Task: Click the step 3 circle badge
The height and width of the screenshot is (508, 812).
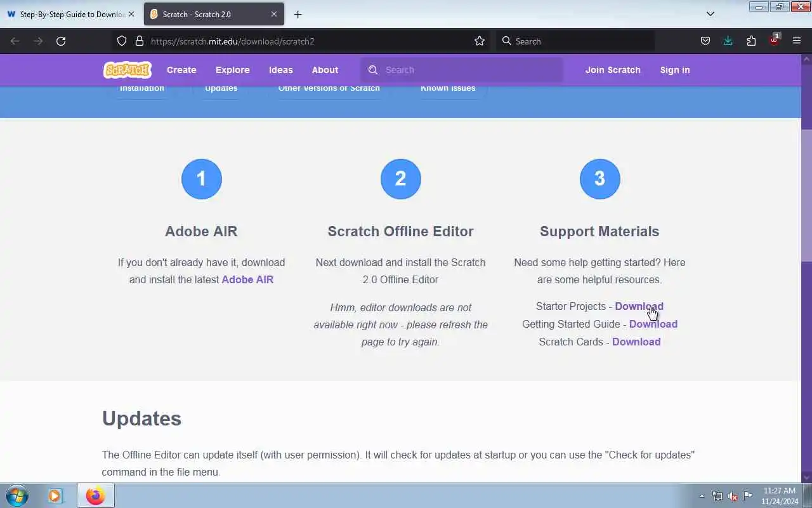Action: point(600,179)
